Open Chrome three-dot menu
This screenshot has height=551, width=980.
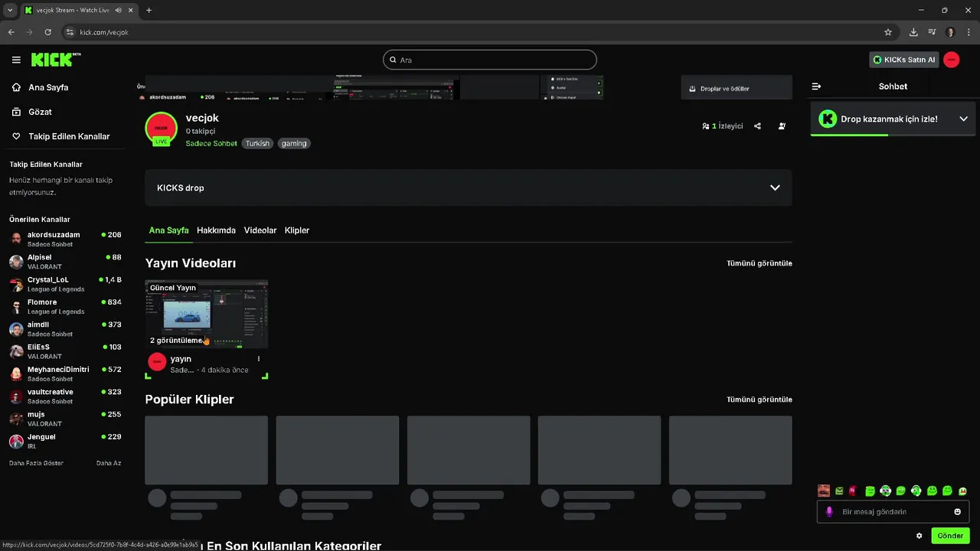(969, 32)
